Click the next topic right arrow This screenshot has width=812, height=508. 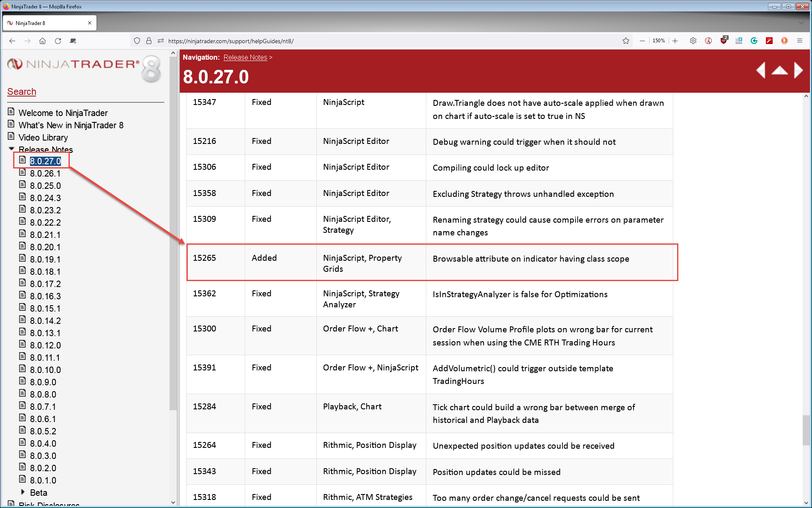(x=798, y=70)
